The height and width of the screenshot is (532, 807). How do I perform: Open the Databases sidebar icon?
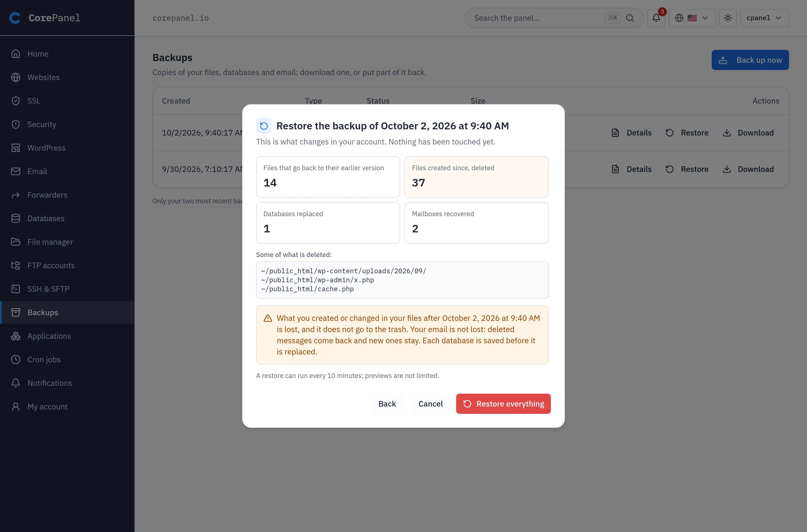pos(16,218)
